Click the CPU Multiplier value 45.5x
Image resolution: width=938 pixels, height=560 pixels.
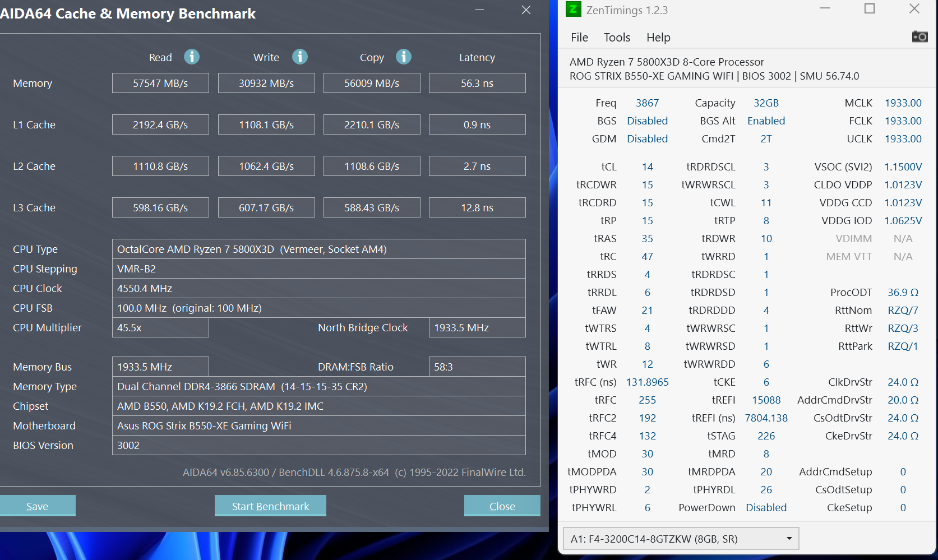click(160, 327)
